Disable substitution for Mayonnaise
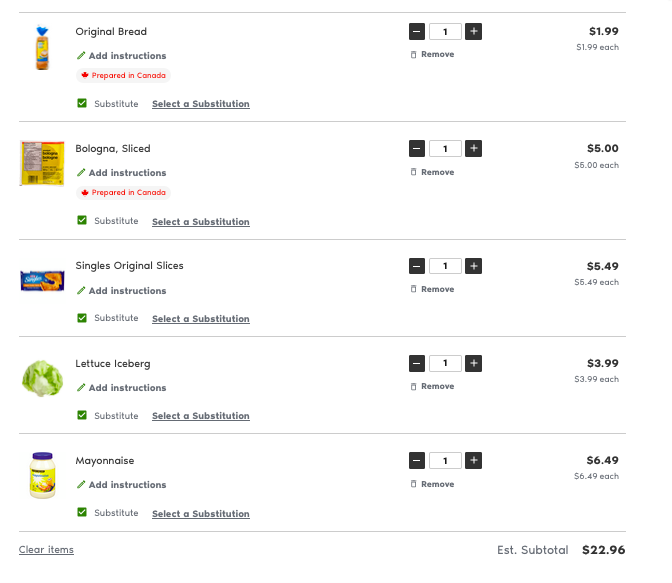This screenshot has width=672, height=583. pyautogui.click(x=82, y=512)
